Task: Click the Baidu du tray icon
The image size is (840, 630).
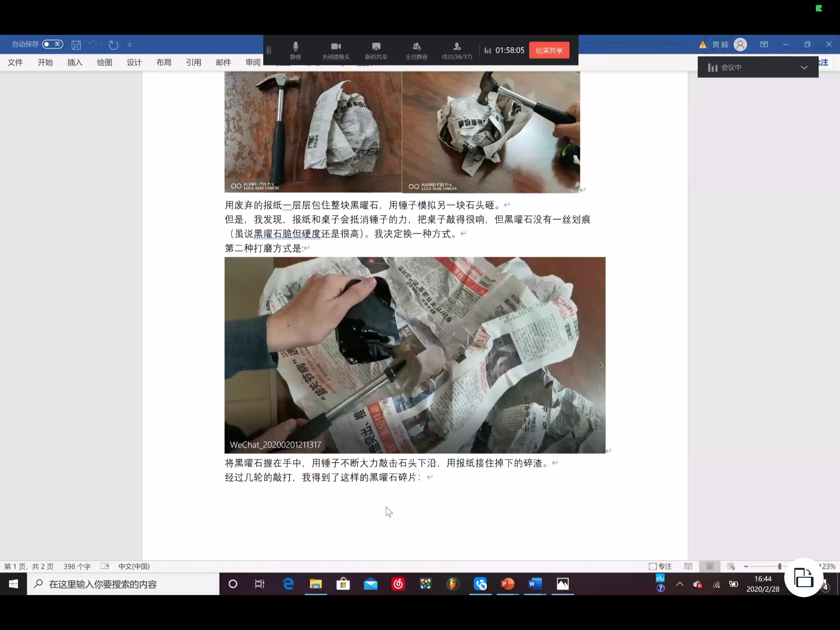Action: pos(660,578)
